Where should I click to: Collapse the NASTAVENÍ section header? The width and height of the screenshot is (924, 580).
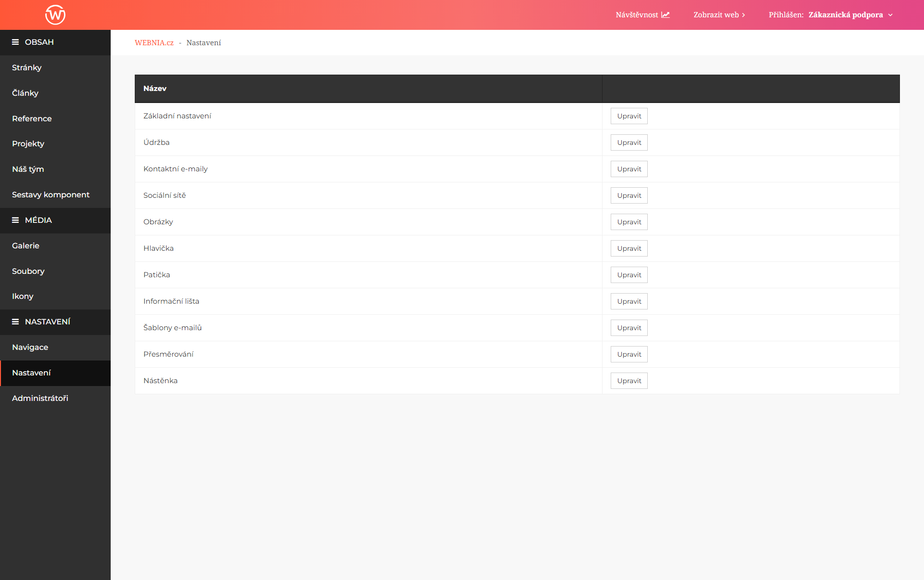[55, 322]
